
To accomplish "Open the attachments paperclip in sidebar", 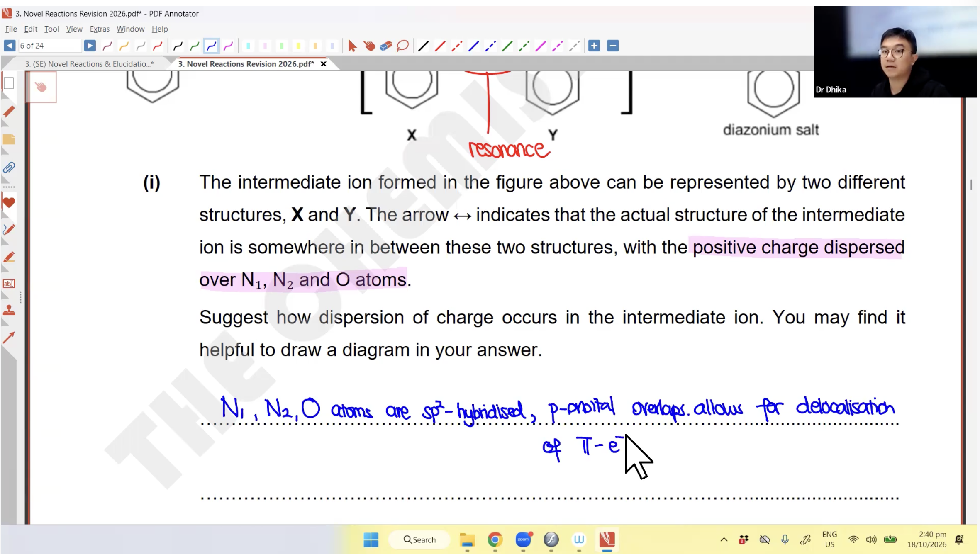I will [x=9, y=168].
